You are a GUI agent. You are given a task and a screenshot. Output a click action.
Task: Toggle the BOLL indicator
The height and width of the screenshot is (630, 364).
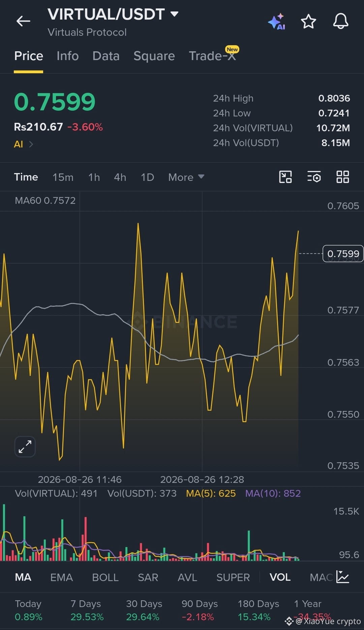pos(105,577)
